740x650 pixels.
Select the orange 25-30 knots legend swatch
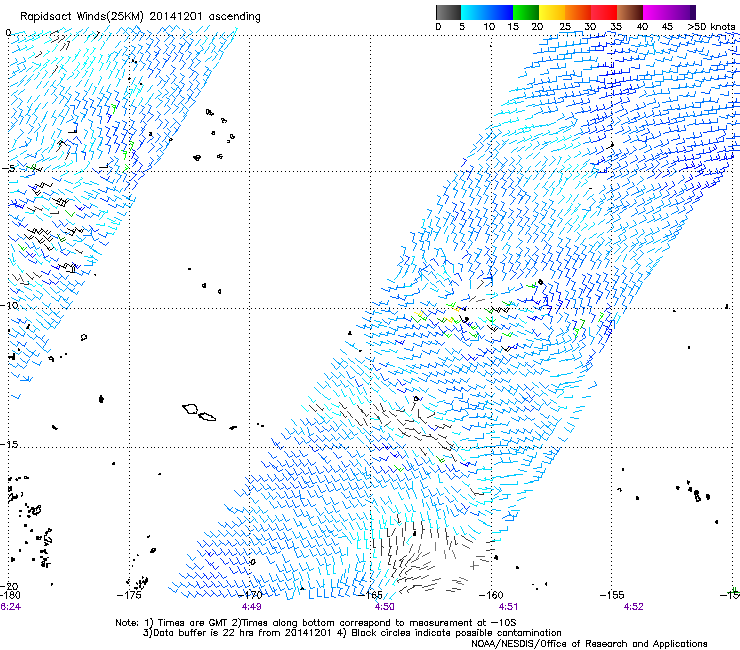click(578, 12)
